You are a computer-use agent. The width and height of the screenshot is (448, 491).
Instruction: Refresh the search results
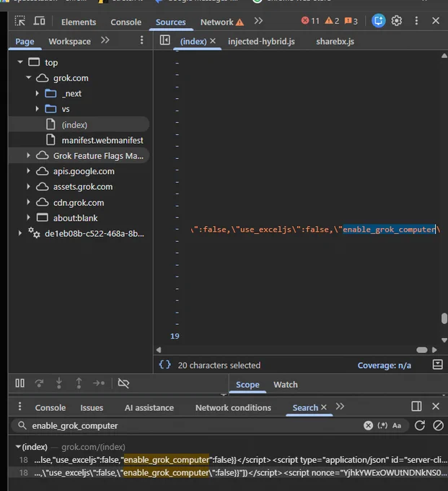[420, 425]
